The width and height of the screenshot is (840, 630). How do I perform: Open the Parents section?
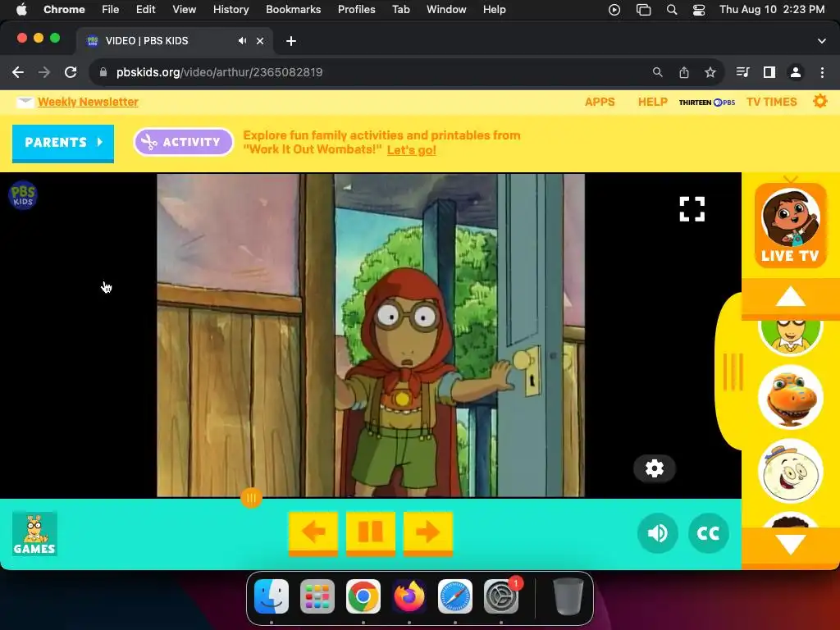(x=62, y=143)
